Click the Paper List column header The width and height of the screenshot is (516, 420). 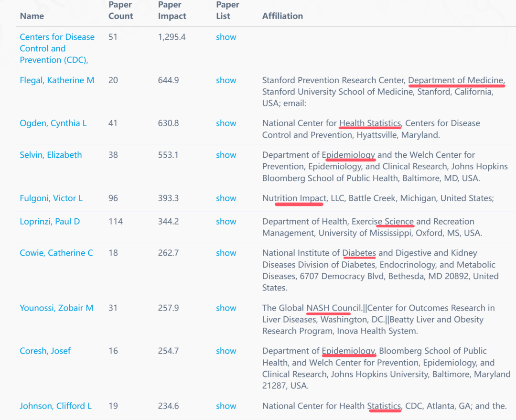pos(228,11)
